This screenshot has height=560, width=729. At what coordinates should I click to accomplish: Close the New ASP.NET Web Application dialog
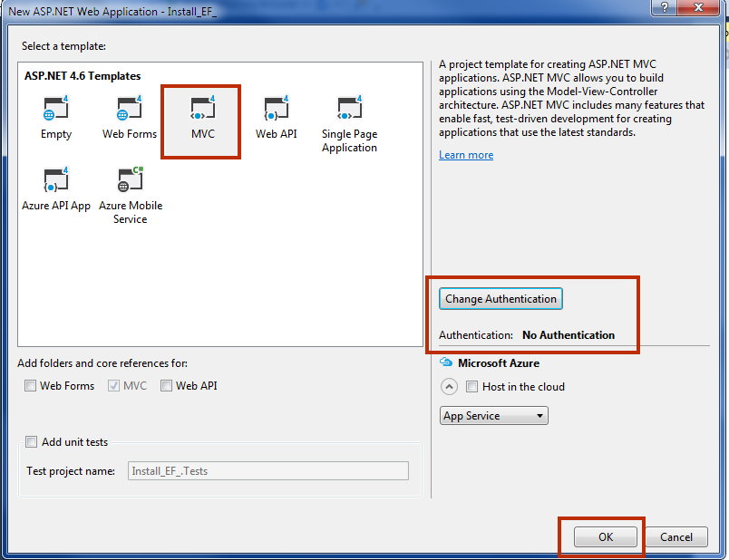pyautogui.click(x=698, y=7)
